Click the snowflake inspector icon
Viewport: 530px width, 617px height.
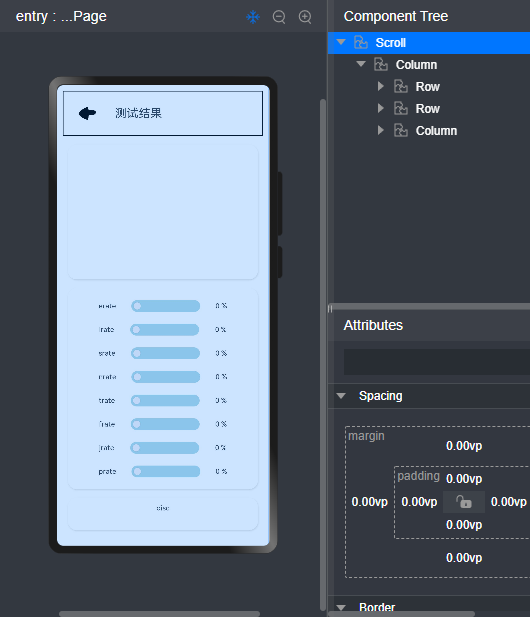[x=253, y=17]
